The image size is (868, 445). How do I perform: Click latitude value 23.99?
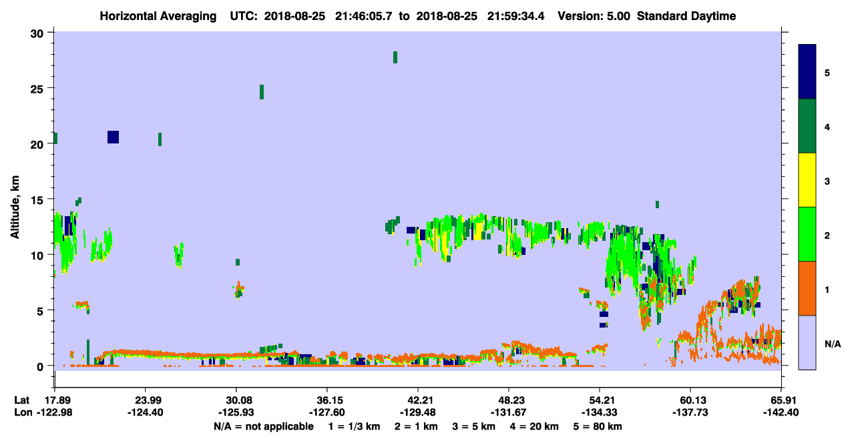[x=146, y=400]
